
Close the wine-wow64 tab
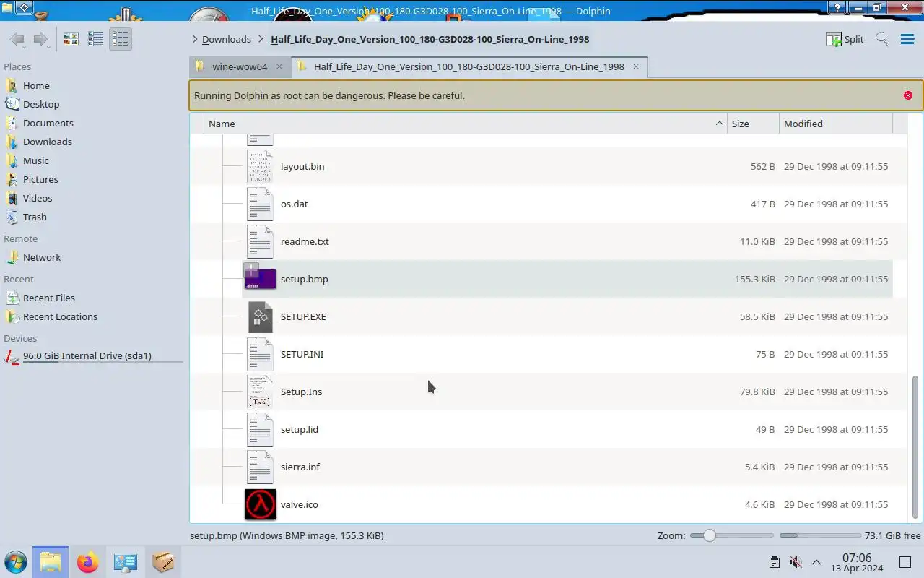[279, 66]
